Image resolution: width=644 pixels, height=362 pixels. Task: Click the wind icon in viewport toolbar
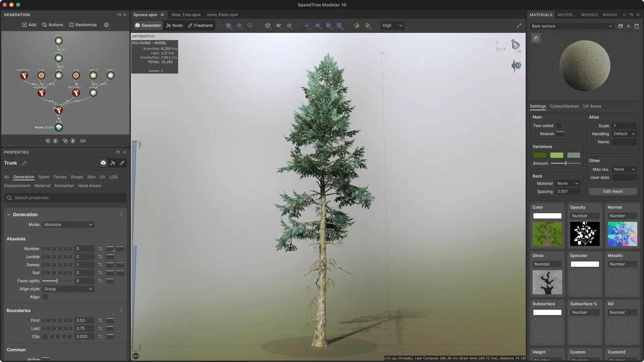point(278,25)
